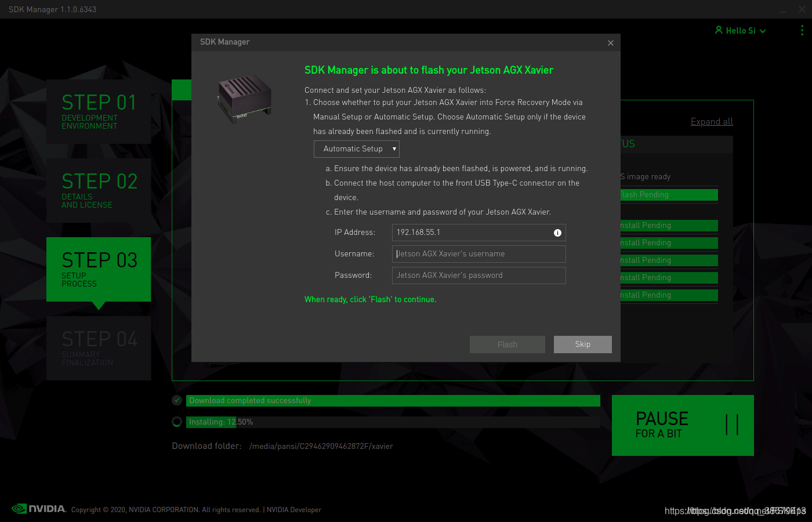812x522 pixels.
Task: Open the NVIDIA Developer footer link
Action: [294, 510]
